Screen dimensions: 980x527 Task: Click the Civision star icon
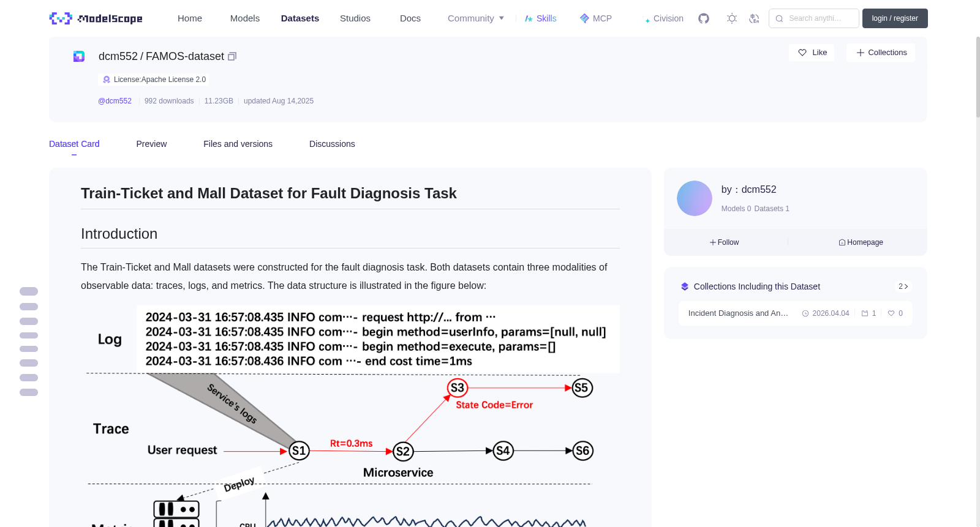pyautogui.click(x=647, y=20)
